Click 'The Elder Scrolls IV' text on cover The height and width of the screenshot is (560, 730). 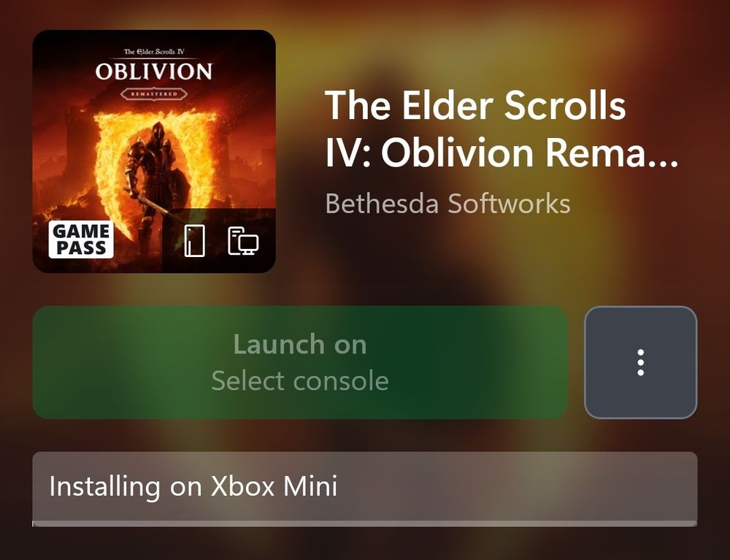point(154,52)
